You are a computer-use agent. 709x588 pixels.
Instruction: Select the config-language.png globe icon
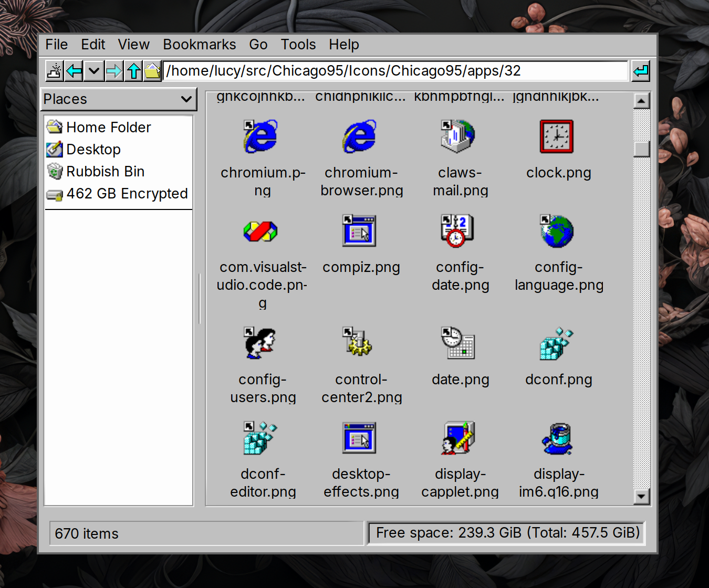(x=557, y=231)
